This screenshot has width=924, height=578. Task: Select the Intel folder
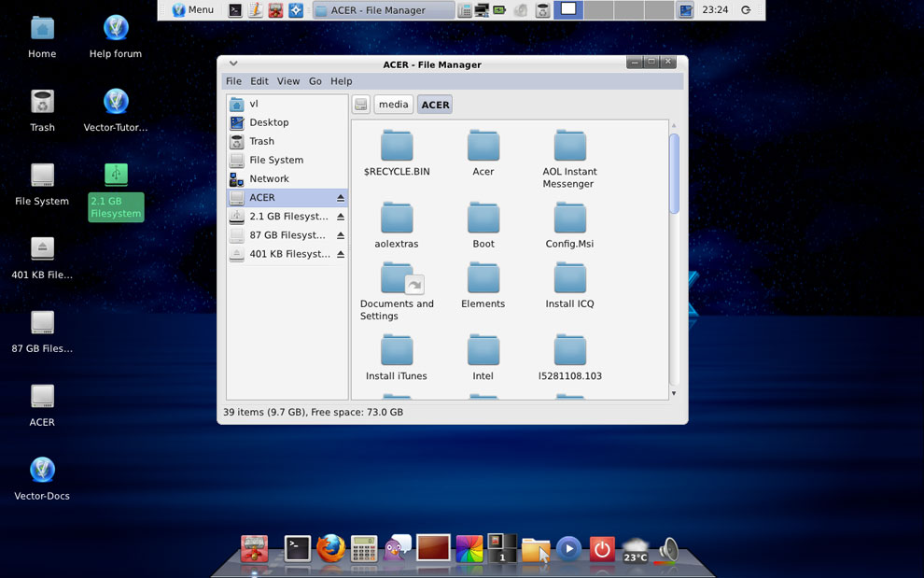(x=483, y=358)
